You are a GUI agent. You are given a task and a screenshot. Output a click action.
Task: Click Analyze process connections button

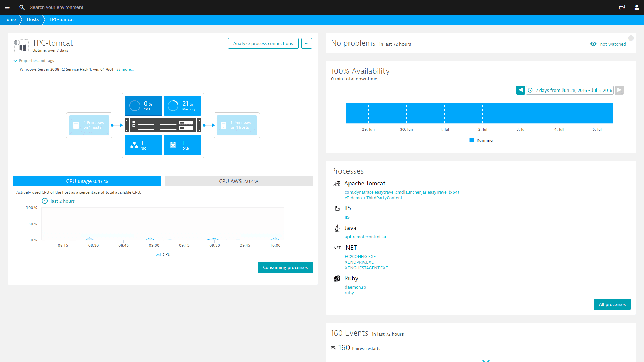pos(263,43)
